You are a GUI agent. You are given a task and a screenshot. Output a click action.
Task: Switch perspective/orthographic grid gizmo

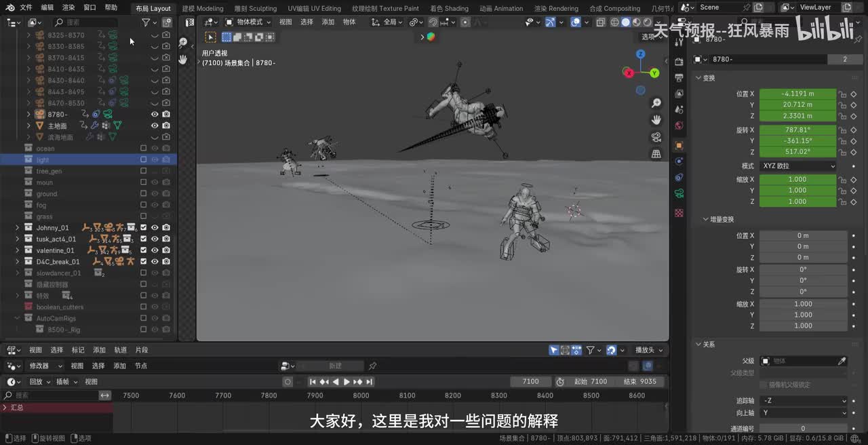656,154
